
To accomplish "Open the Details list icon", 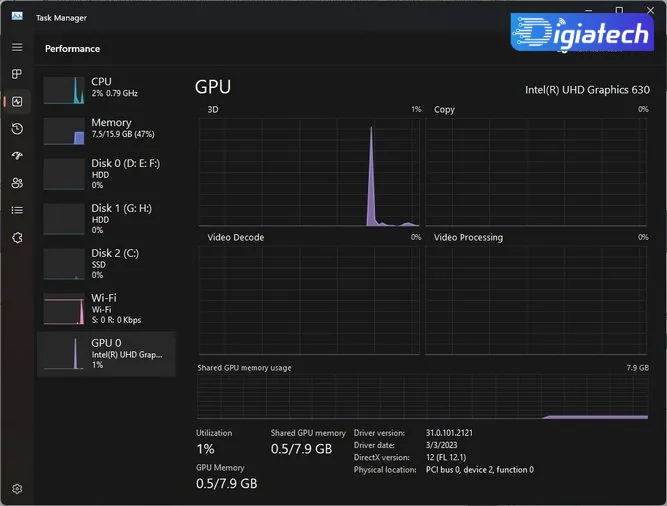I will tap(17, 210).
